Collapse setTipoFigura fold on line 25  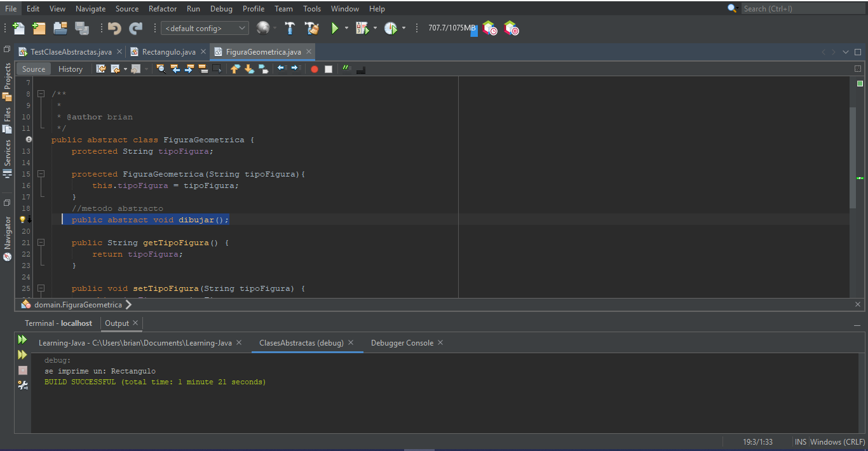[41, 288]
